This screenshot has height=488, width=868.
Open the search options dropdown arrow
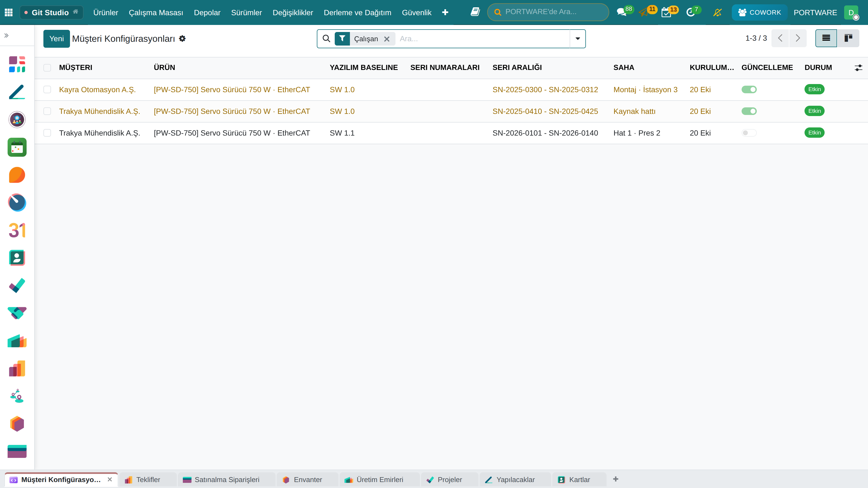[x=577, y=39]
